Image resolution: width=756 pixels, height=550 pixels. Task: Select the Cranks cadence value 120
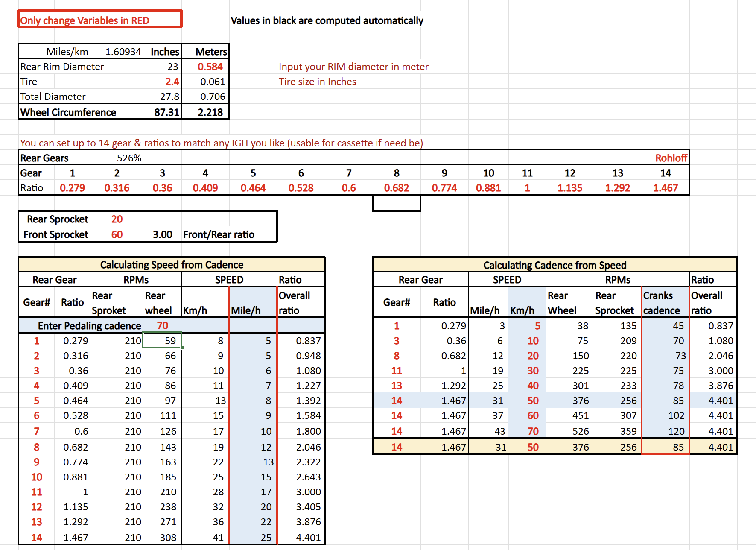pyautogui.click(x=676, y=431)
